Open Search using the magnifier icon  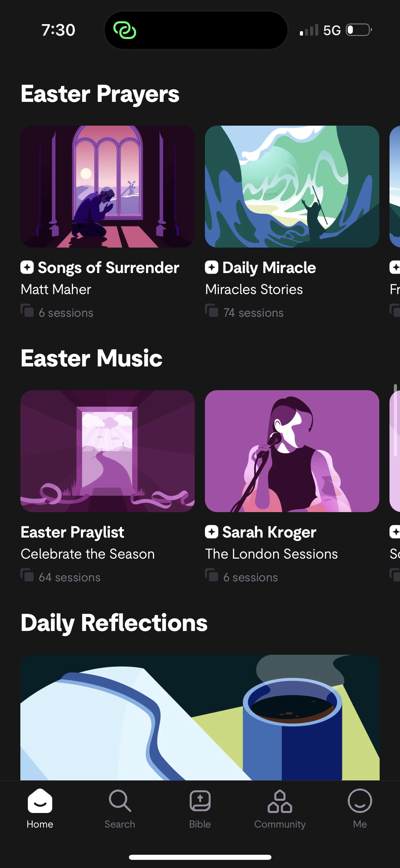click(120, 801)
